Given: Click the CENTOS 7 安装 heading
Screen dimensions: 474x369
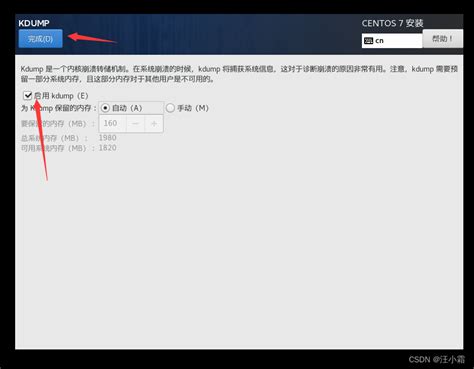Looking at the screenshot, I should click(392, 23).
